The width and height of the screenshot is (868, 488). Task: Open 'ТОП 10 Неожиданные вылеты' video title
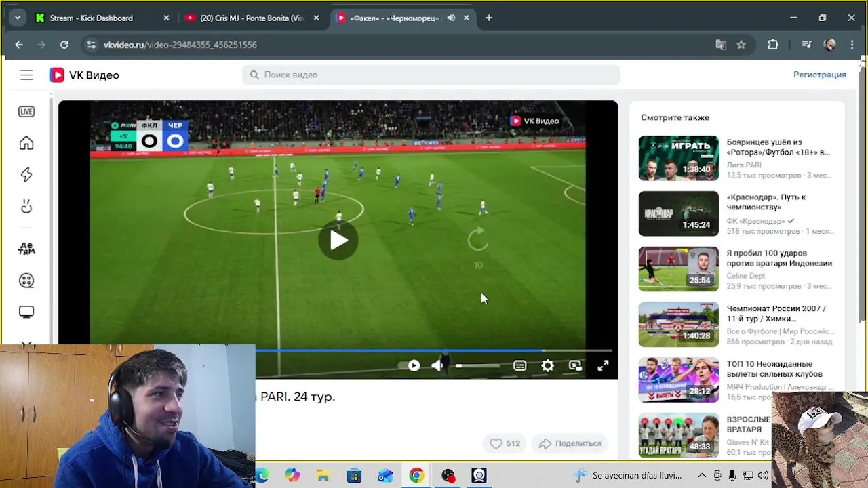774,369
